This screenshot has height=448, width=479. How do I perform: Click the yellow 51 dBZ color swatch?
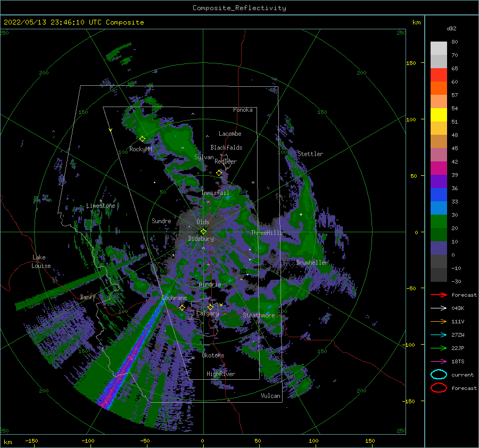point(439,115)
